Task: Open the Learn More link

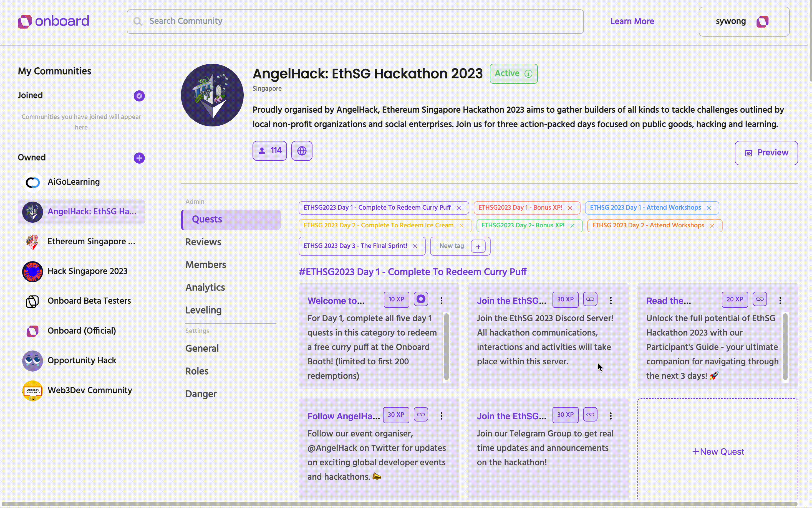Action: (x=632, y=22)
